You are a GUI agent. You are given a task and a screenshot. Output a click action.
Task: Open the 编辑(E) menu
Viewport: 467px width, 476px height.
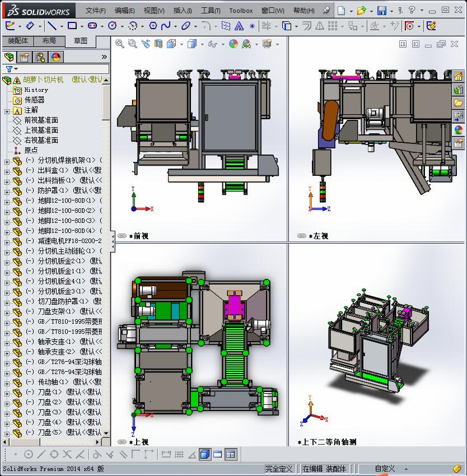(124, 11)
